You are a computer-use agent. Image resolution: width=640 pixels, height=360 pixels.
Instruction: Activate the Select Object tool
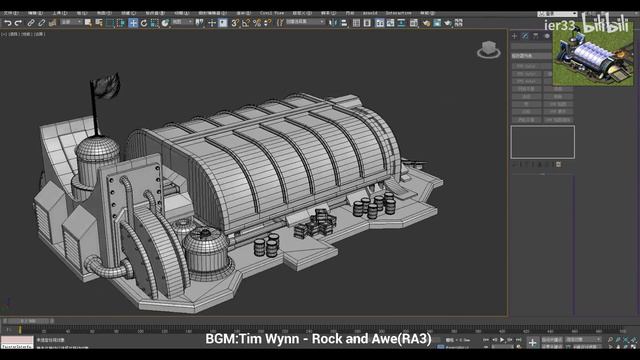(x=88, y=23)
